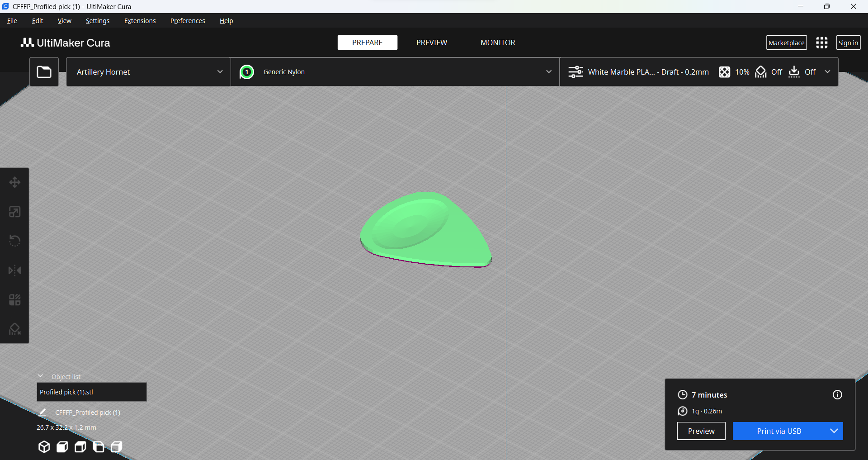Collapse the Object list

point(40,376)
